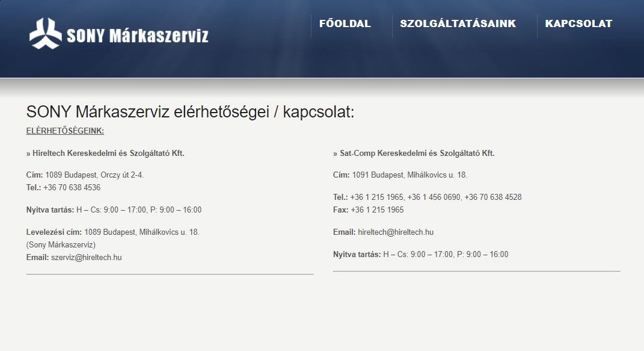Go to the KAPCSOLAT page
This screenshot has width=644, height=351.
578,24
